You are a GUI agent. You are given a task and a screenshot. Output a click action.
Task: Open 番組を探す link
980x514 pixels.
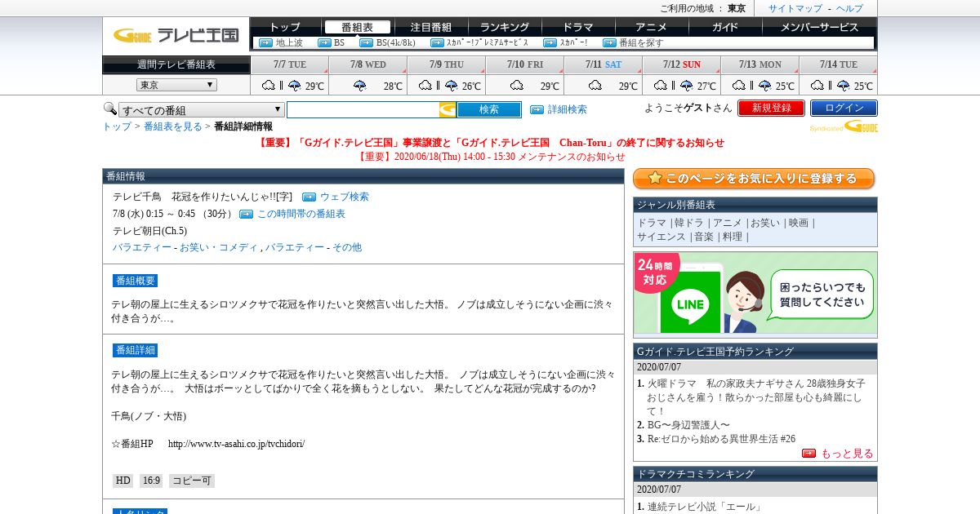pyautogui.click(x=641, y=42)
